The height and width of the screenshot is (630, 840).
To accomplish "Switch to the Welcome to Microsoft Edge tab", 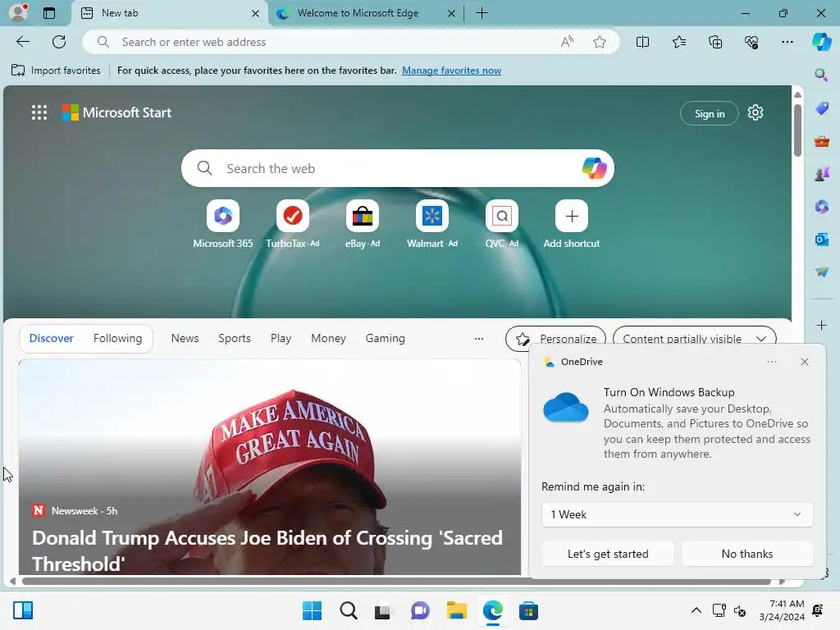I will click(358, 13).
